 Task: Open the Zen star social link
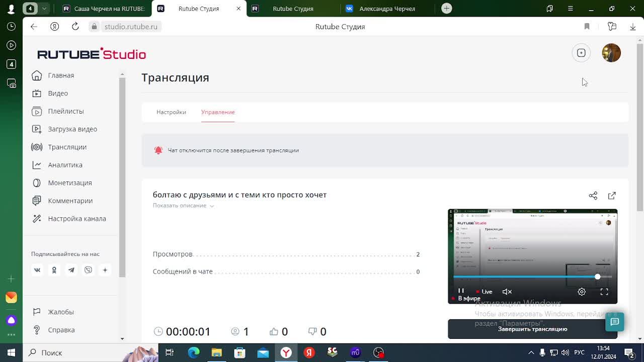pyautogui.click(x=105, y=270)
